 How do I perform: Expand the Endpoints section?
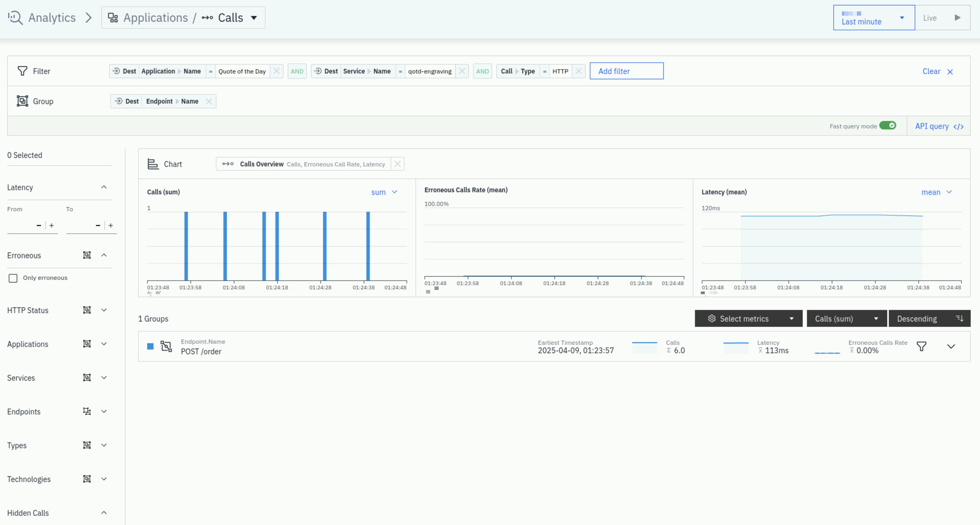coord(104,411)
